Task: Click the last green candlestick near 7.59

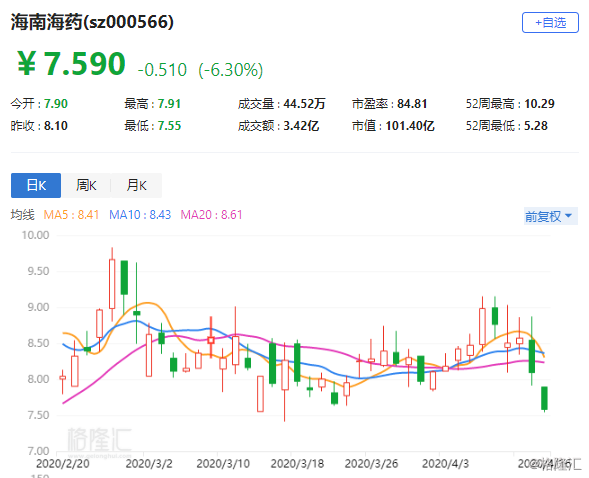Action: pos(544,398)
